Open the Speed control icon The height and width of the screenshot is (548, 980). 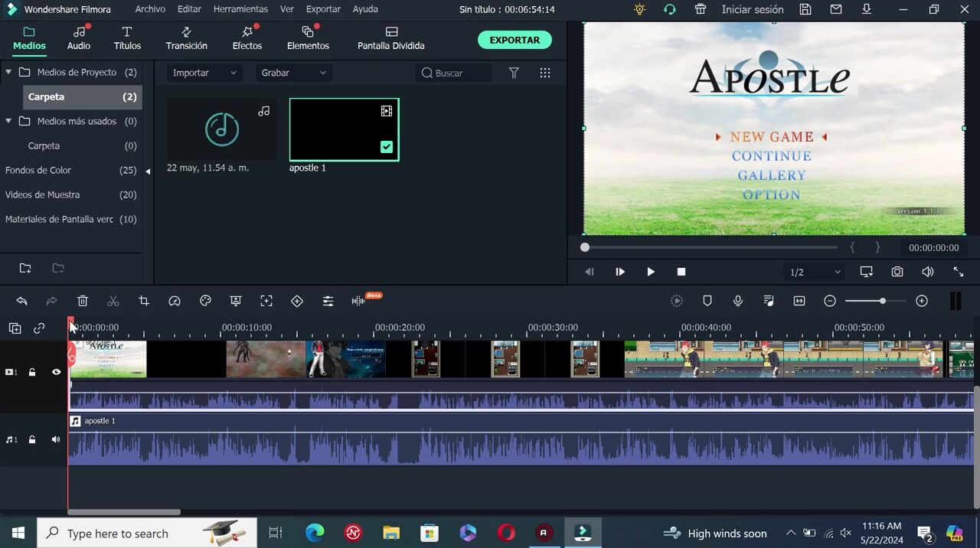tap(175, 302)
